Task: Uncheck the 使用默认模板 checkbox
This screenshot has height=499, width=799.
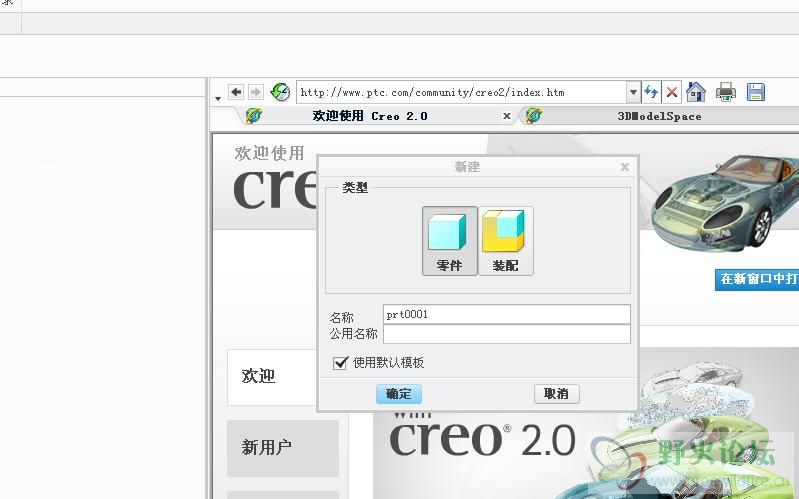Action: [340, 363]
